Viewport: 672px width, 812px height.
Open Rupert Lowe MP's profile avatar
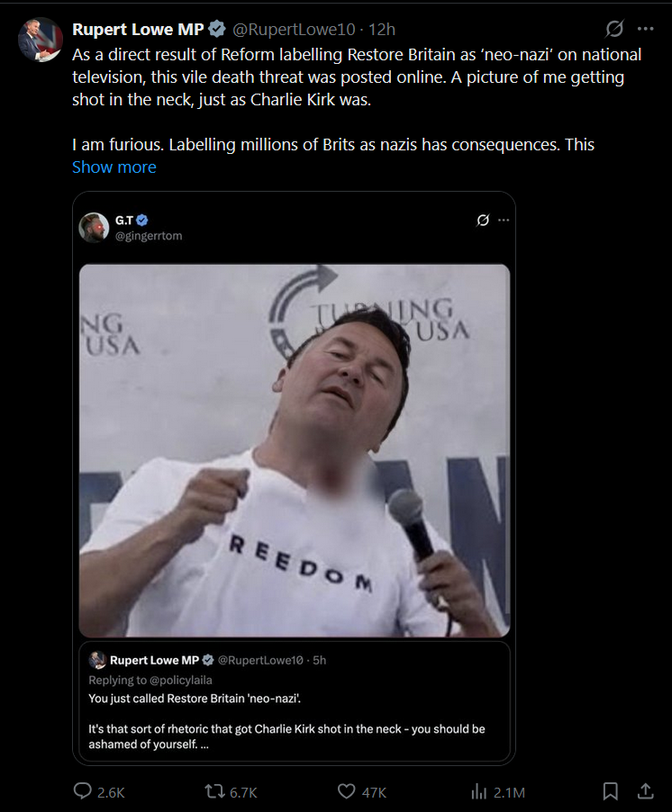41,40
